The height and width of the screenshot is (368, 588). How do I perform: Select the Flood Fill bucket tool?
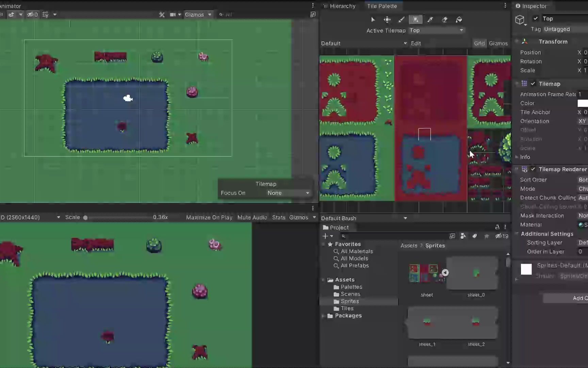(x=459, y=19)
